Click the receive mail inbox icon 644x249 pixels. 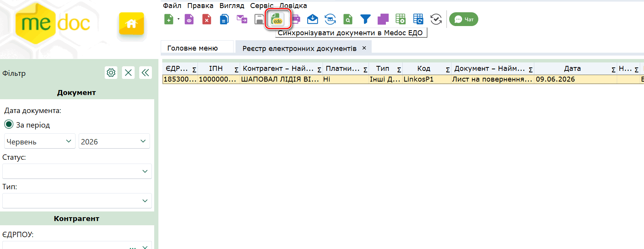[313, 19]
